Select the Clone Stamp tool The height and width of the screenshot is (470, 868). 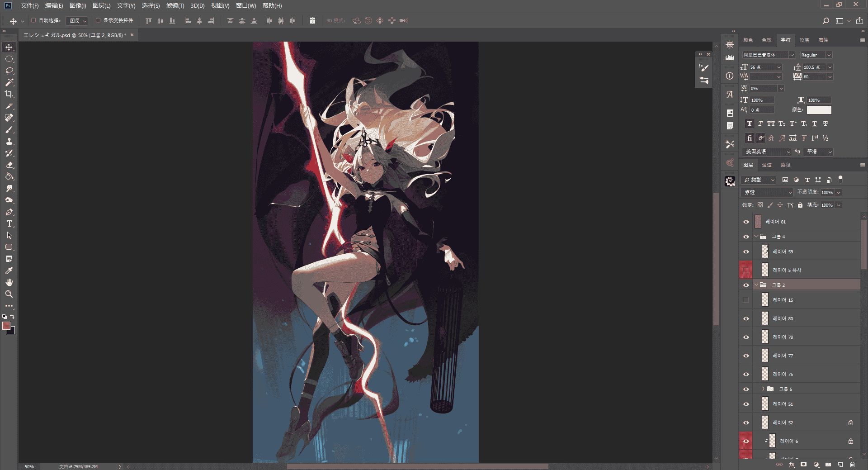pyautogui.click(x=9, y=141)
